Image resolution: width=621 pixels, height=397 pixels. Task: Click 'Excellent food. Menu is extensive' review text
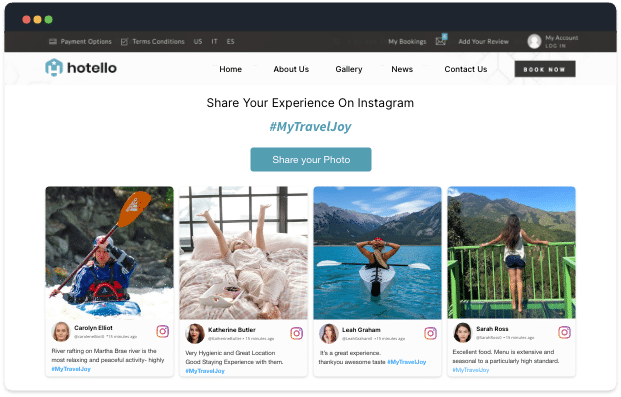pos(506,356)
